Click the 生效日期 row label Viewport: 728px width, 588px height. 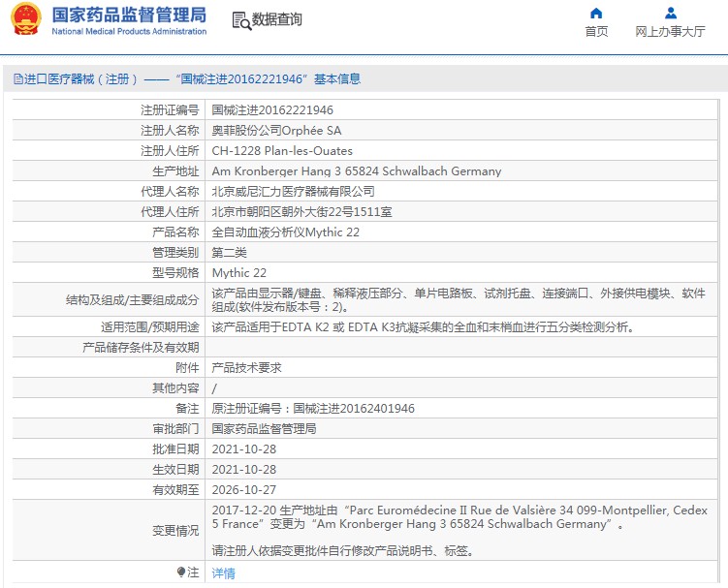175,470
